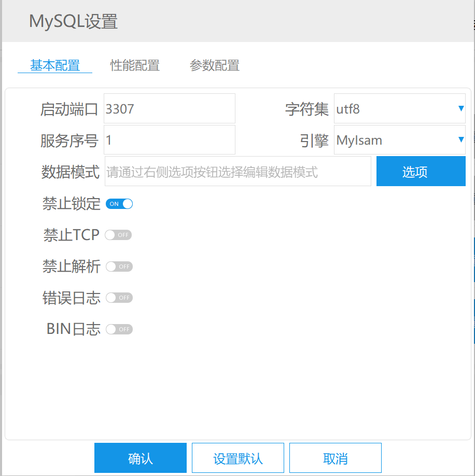Click the 禁止锁定 label text
The image size is (475, 476).
tap(72, 204)
